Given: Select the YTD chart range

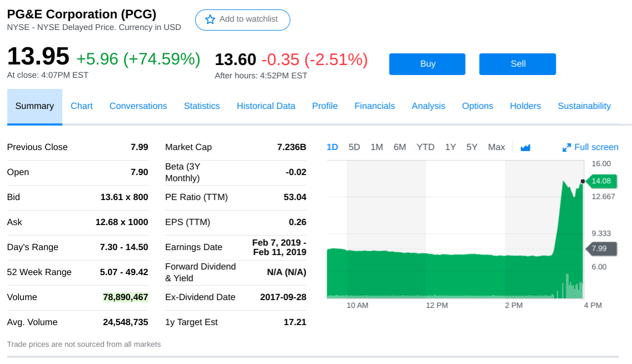Looking at the screenshot, I should click(426, 147).
